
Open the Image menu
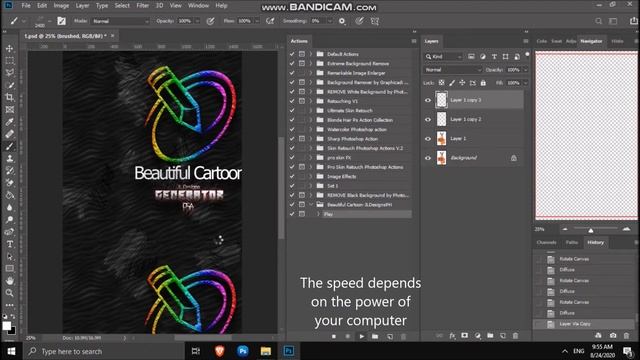61,6
